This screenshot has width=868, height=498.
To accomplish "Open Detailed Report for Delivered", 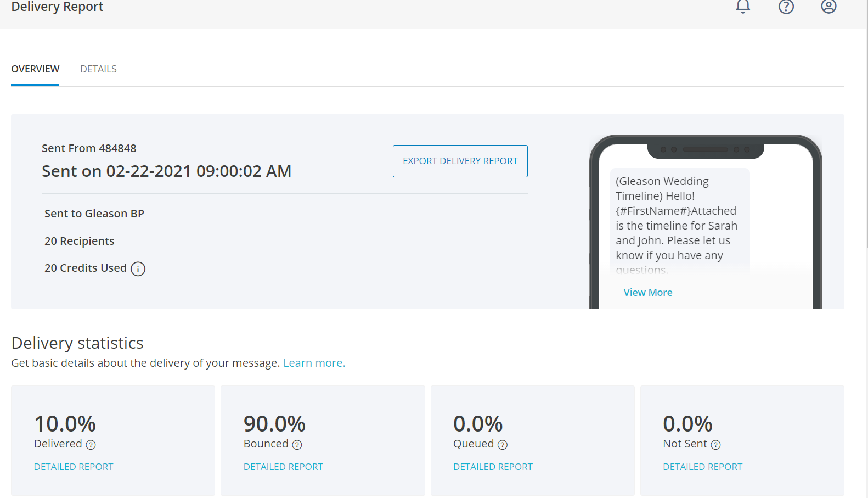I will pyautogui.click(x=74, y=467).
